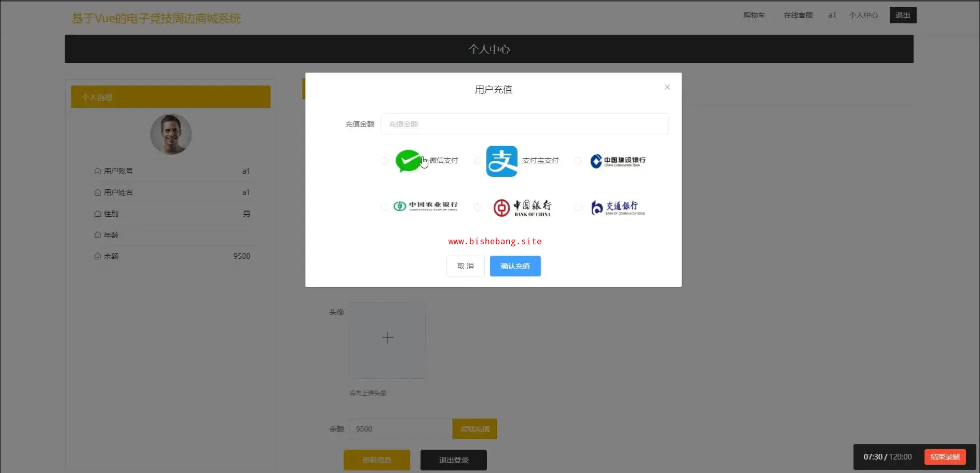Select the 微信支付 radio button
The height and width of the screenshot is (473, 980).
point(384,161)
